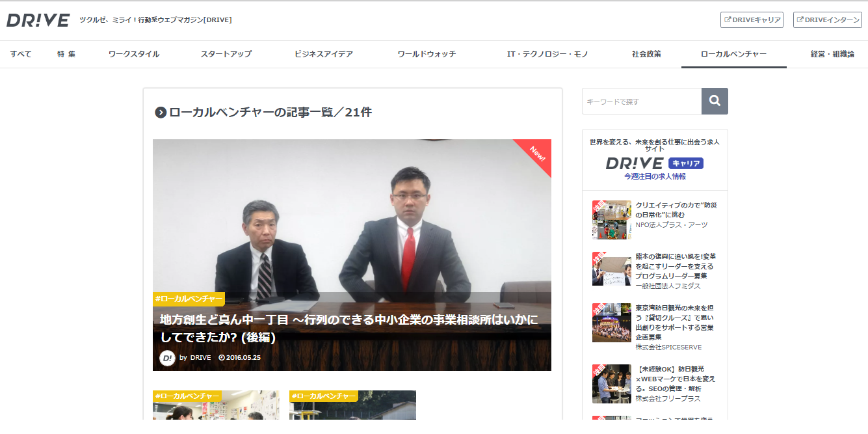Click the DRIVE avatar icon by the author name
Image resolution: width=868 pixels, height=434 pixels.
click(x=167, y=358)
